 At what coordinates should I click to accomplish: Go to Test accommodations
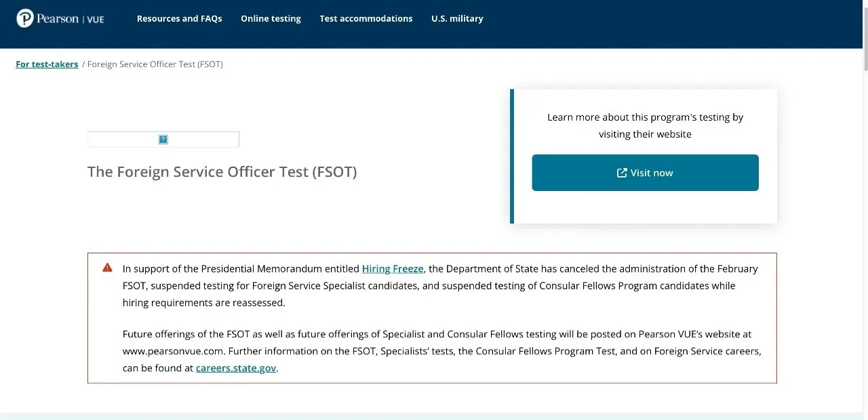[366, 19]
